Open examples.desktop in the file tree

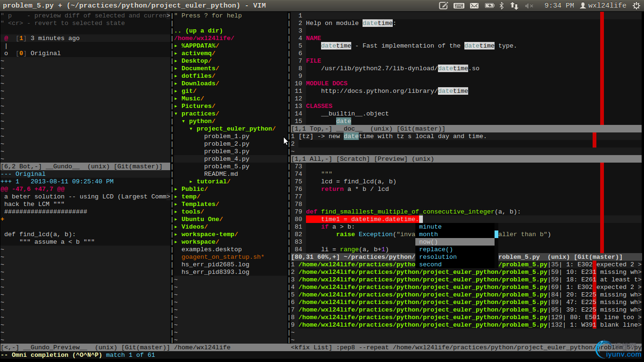(212, 249)
